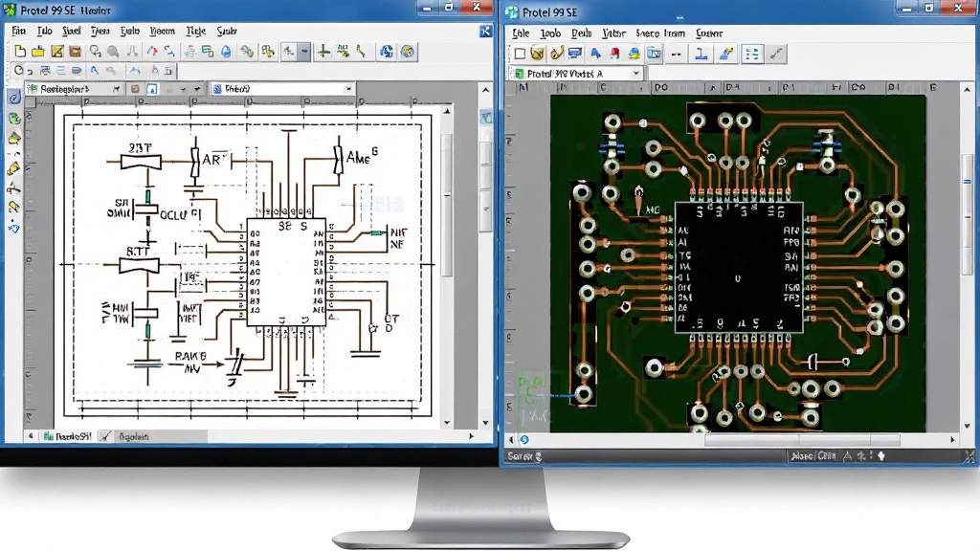Open the dropdown arrow beside the highlighted schematic tool
980x551 pixels.
point(304,52)
